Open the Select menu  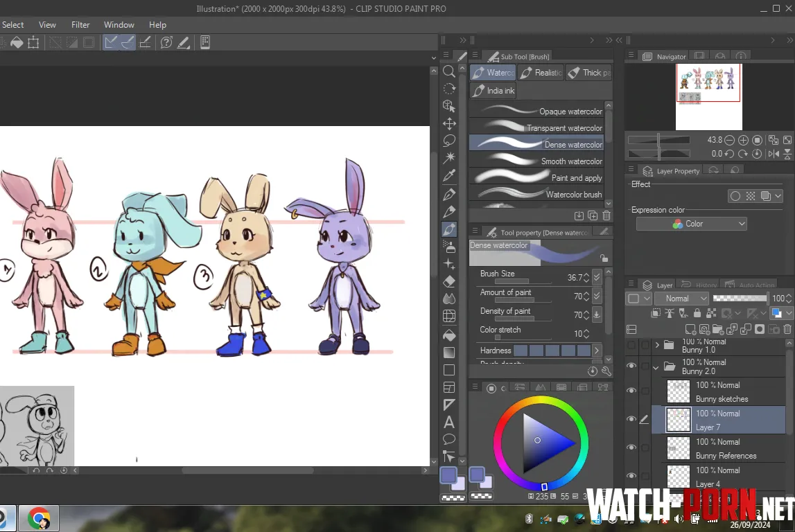coord(12,25)
